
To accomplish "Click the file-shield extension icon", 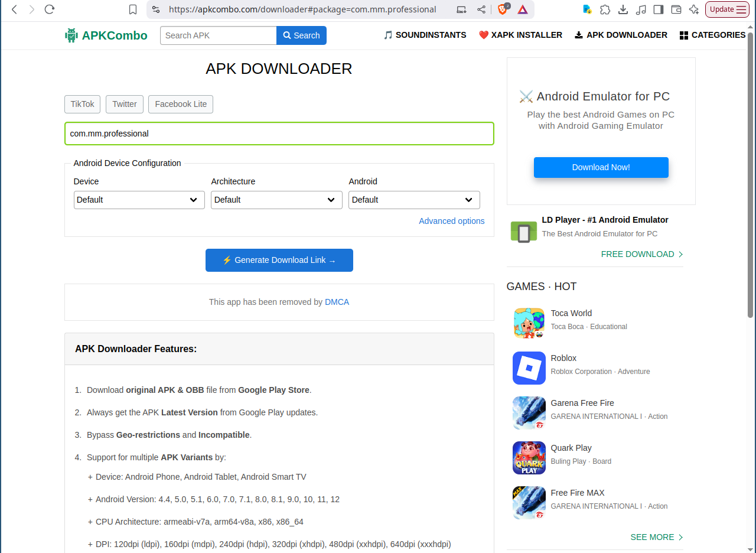I will pos(587,9).
